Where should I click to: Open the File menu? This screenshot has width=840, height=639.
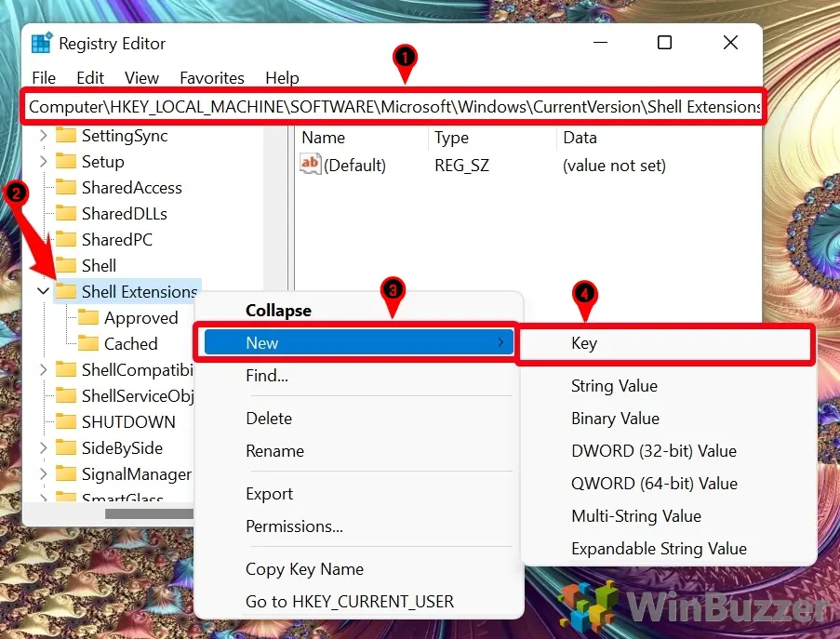pyautogui.click(x=44, y=78)
